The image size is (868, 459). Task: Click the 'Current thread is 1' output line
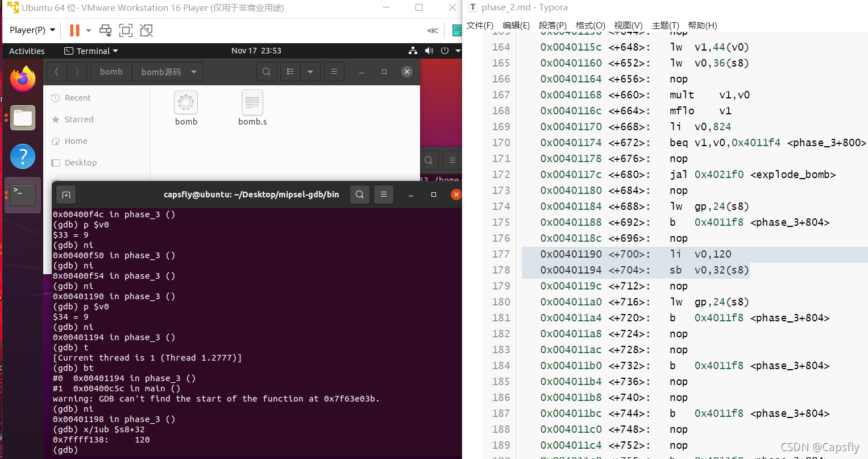click(147, 358)
